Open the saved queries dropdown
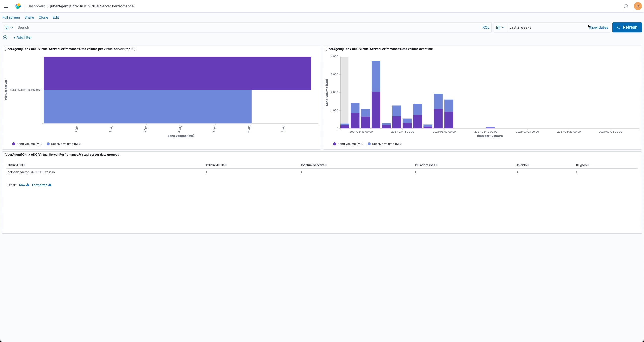The width and height of the screenshot is (644, 342). point(9,27)
